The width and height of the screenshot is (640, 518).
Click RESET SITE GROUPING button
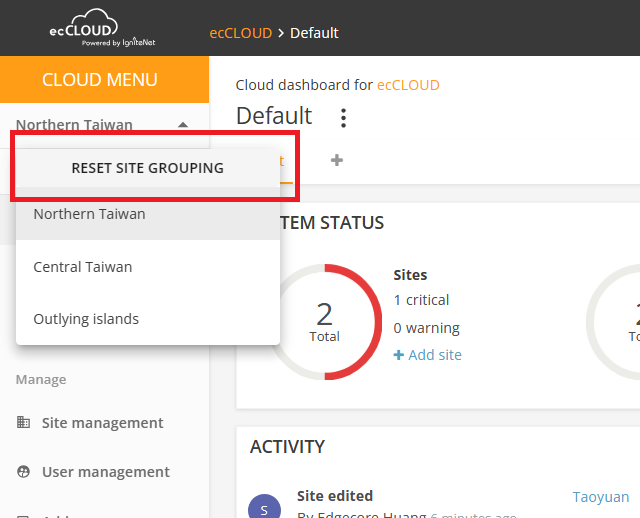pos(148,168)
